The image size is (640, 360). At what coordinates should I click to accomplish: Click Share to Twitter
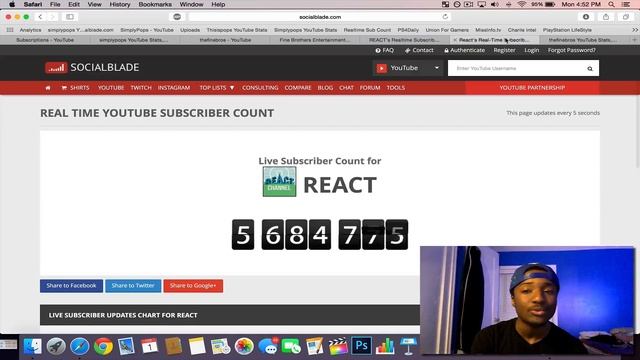(133, 286)
